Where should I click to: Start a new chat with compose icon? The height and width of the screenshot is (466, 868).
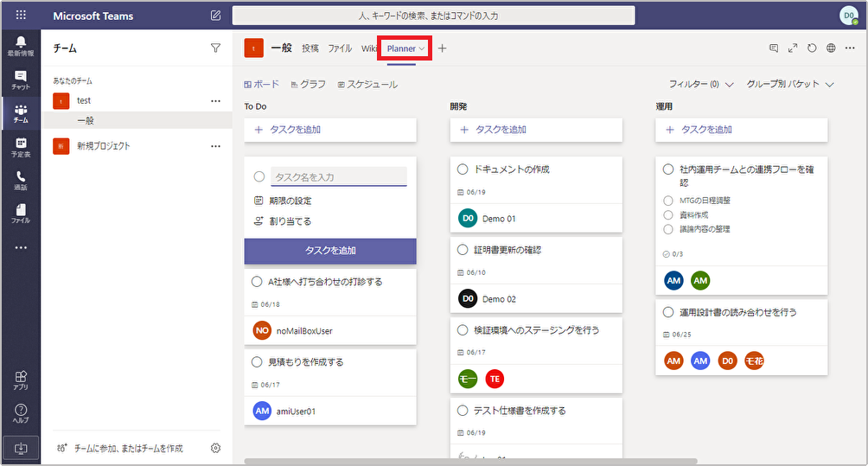(x=215, y=16)
